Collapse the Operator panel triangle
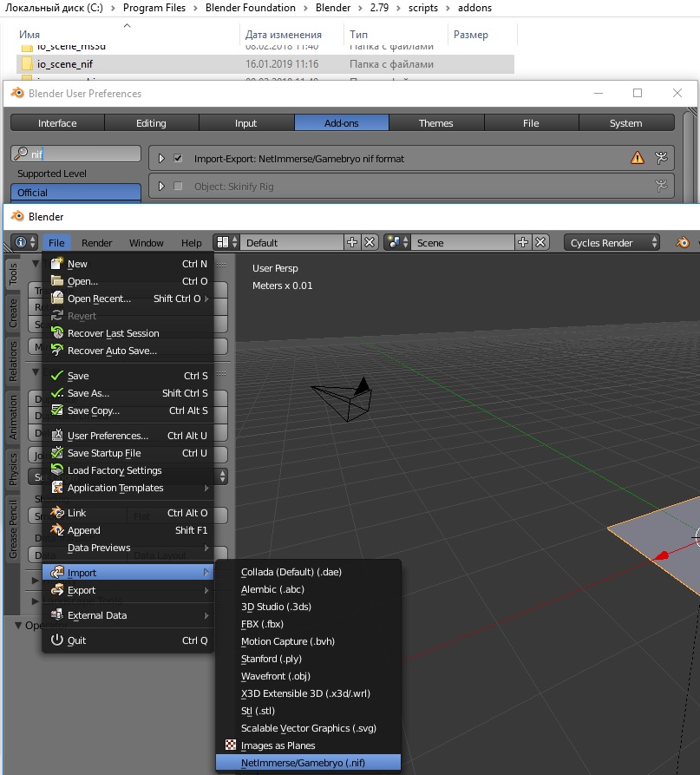Screen dimensions: 700x775 (18, 625)
